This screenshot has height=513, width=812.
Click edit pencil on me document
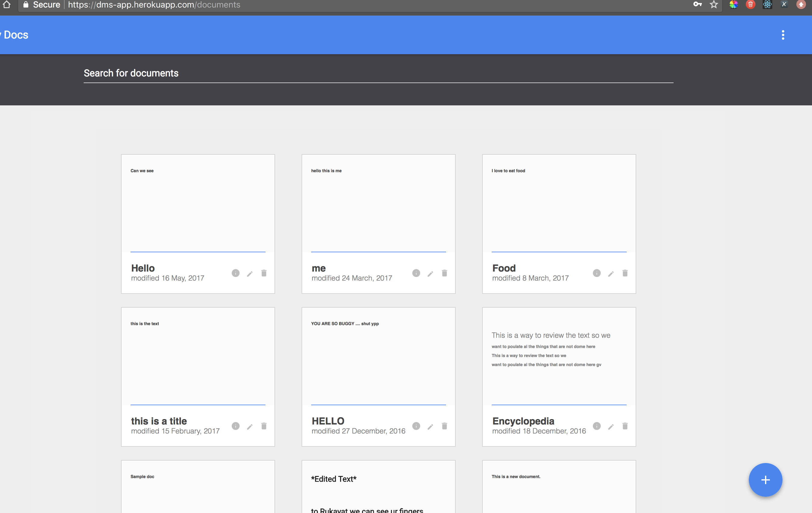[430, 274]
